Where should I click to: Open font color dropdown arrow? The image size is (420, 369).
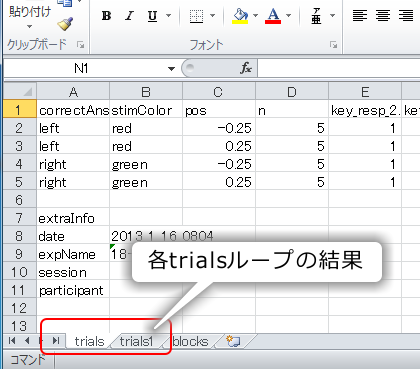coord(289,16)
